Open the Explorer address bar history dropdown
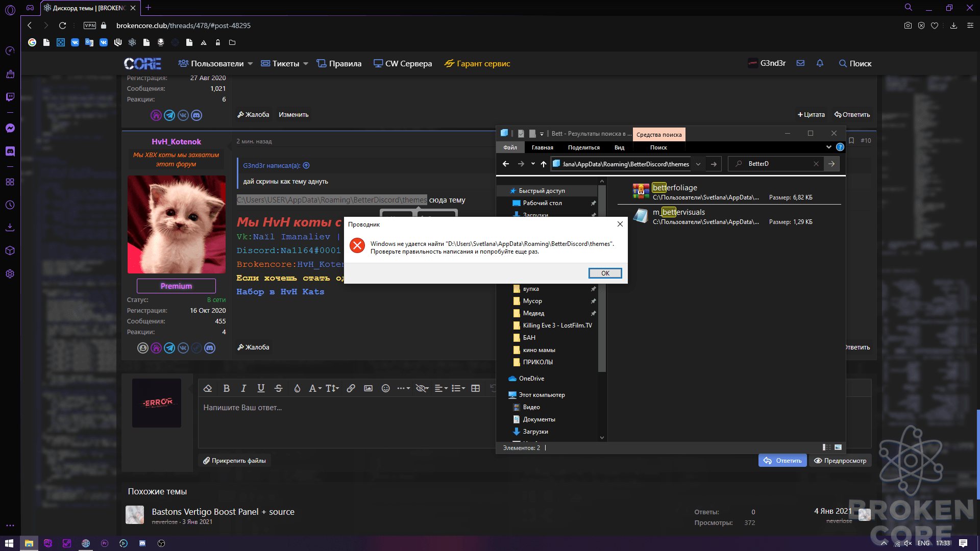The width and height of the screenshot is (980, 551). [698, 164]
